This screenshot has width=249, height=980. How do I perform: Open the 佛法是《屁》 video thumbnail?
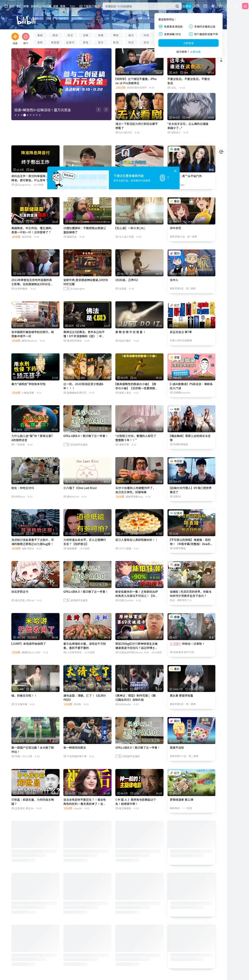tap(87, 315)
